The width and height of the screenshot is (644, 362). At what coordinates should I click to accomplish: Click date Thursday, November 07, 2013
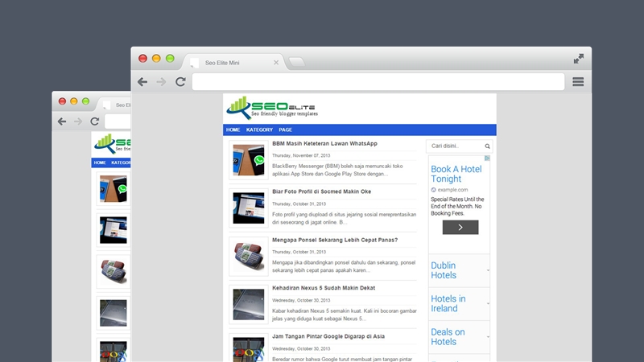(x=301, y=155)
